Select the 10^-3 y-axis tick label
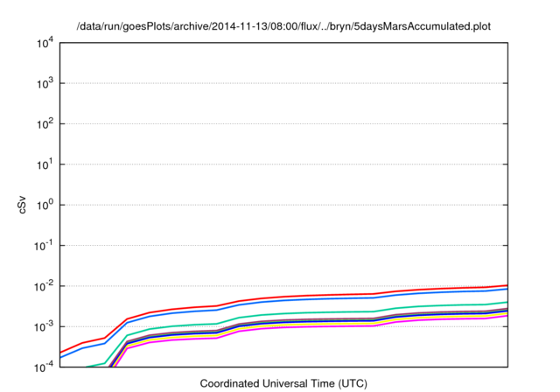Viewport: 560px width, 392px height. pyautogui.click(x=44, y=326)
